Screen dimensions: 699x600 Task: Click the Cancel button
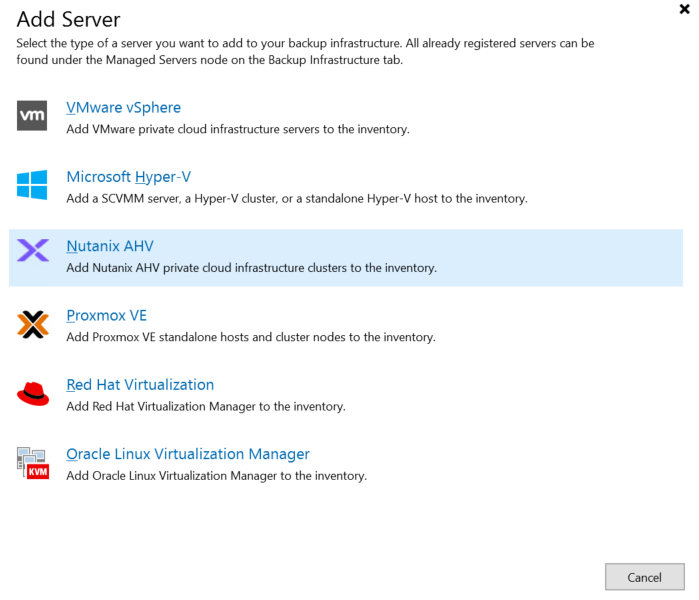[644, 577]
